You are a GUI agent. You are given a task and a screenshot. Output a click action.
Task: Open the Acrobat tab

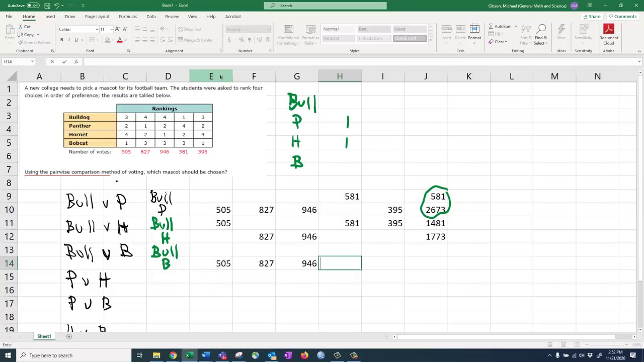pyautogui.click(x=233, y=17)
